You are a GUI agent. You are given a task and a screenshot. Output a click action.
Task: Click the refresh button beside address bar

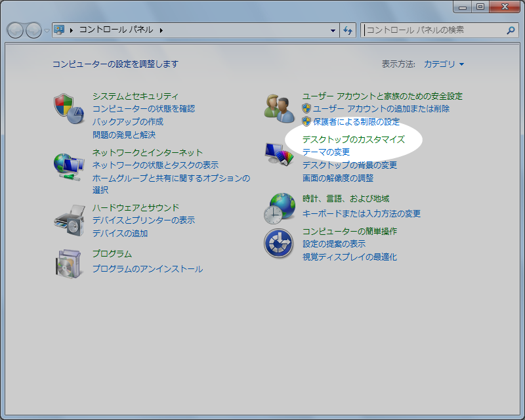point(348,30)
